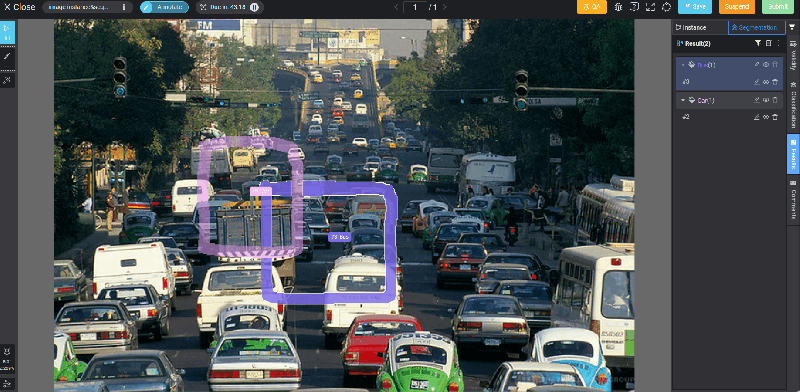Open the Result header more-options menu
This screenshot has width=800, height=392.
point(779,43)
